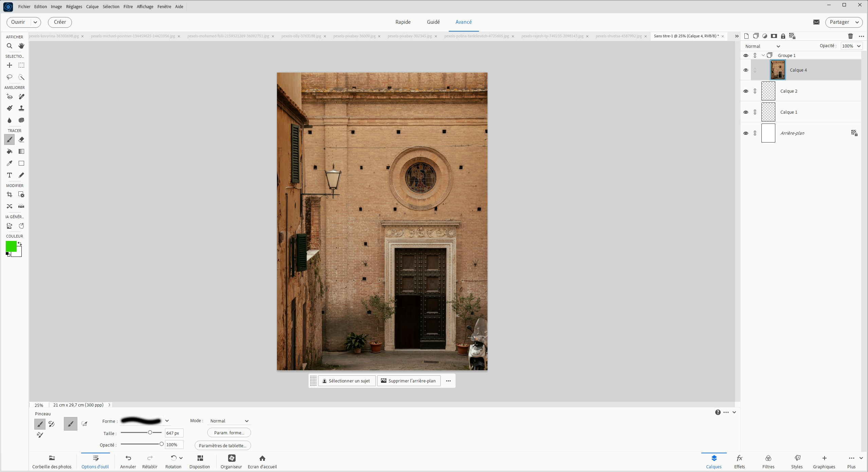The width and height of the screenshot is (868, 472).
Task: Toggle visibility of Arrière-plan layer
Action: tap(745, 133)
